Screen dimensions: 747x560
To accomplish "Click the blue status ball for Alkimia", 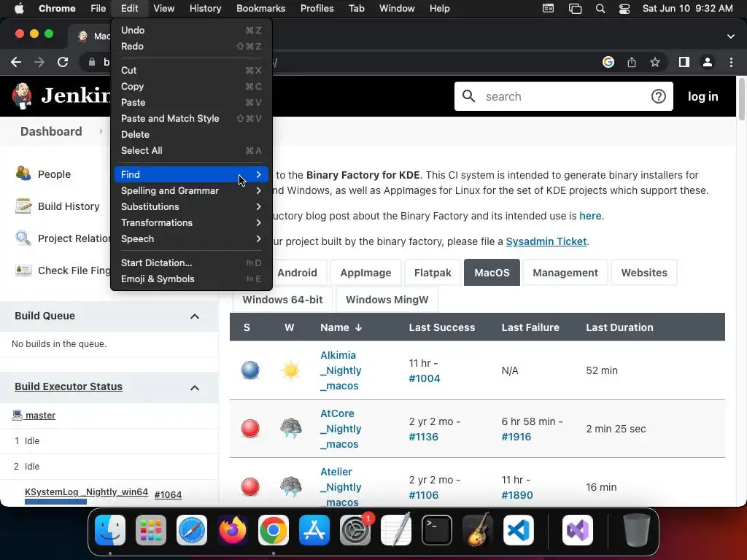I will point(250,370).
